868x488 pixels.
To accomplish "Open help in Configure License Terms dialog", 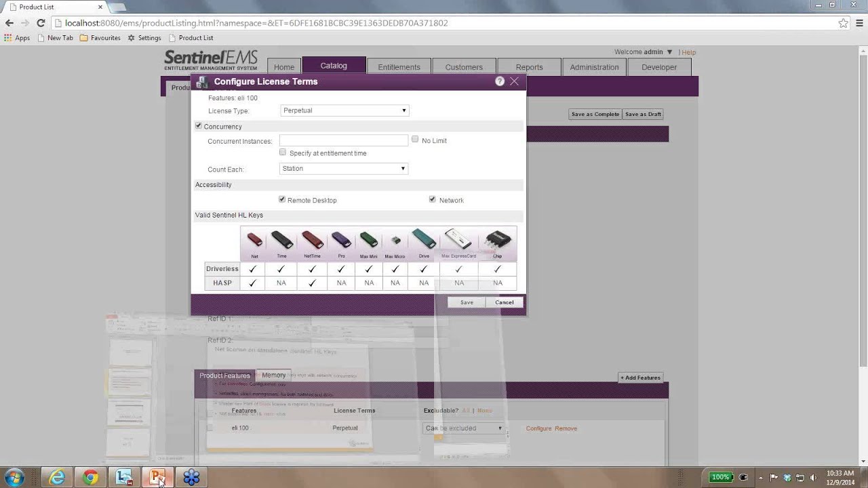I will (x=500, y=81).
